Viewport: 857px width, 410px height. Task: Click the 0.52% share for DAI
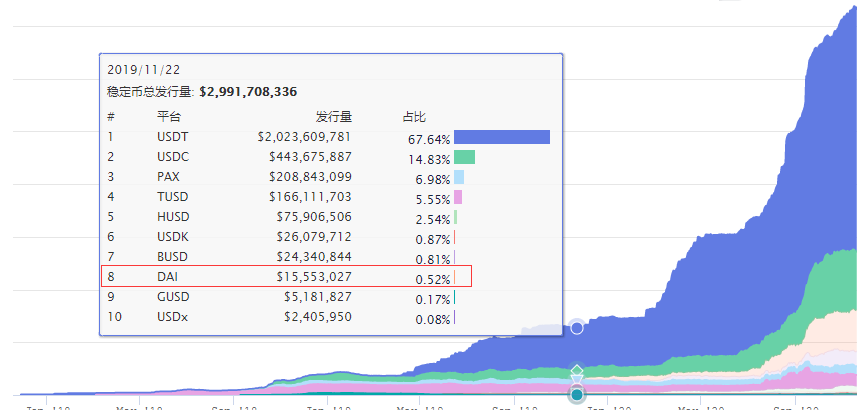tap(433, 279)
